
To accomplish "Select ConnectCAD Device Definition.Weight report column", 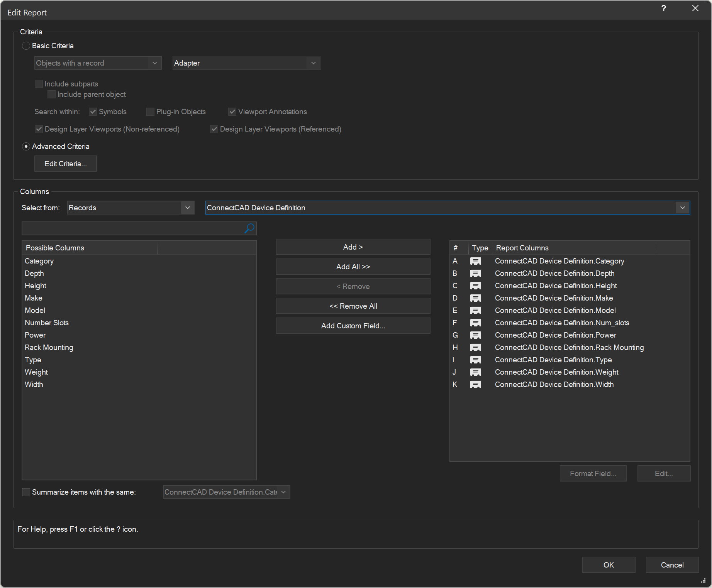I will tap(556, 372).
